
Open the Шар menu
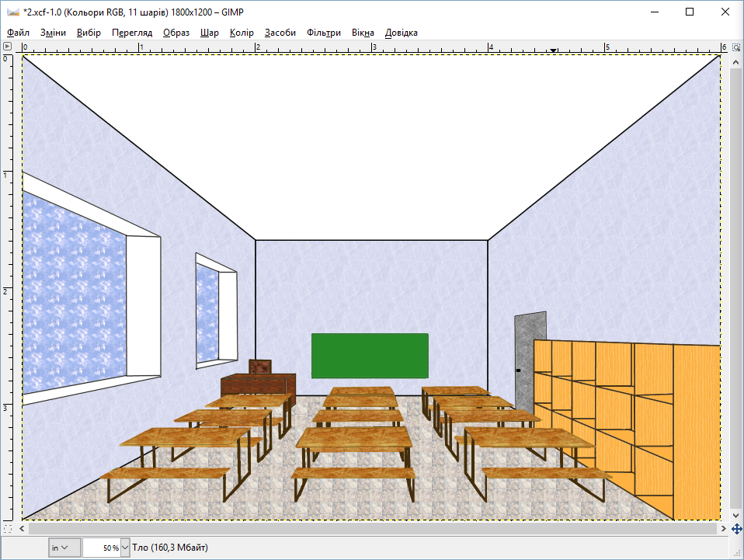[209, 33]
